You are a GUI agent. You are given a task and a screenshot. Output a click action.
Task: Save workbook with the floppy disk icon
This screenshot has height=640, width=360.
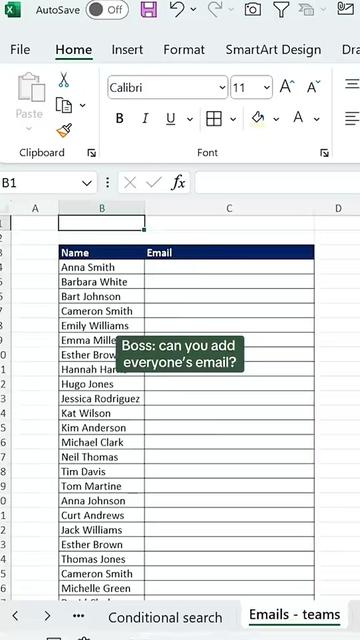(x=149, y=9)
